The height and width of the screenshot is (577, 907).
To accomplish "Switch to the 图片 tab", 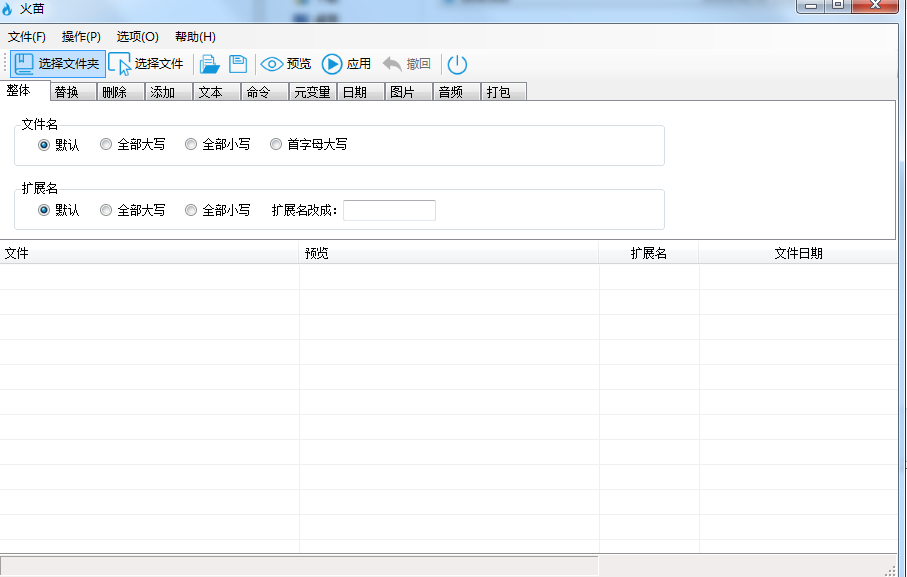I will 409,92.
